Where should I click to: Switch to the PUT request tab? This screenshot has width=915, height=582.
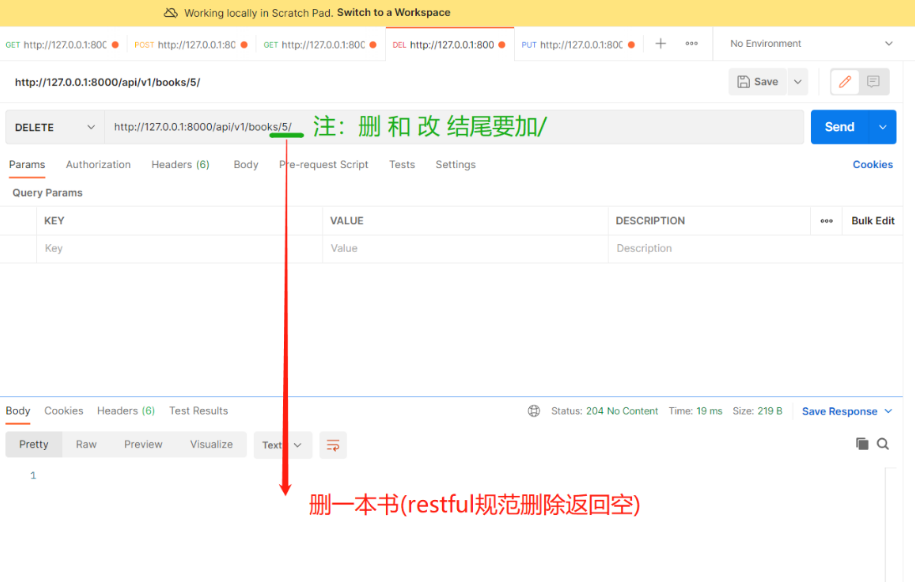pos(578,45)
